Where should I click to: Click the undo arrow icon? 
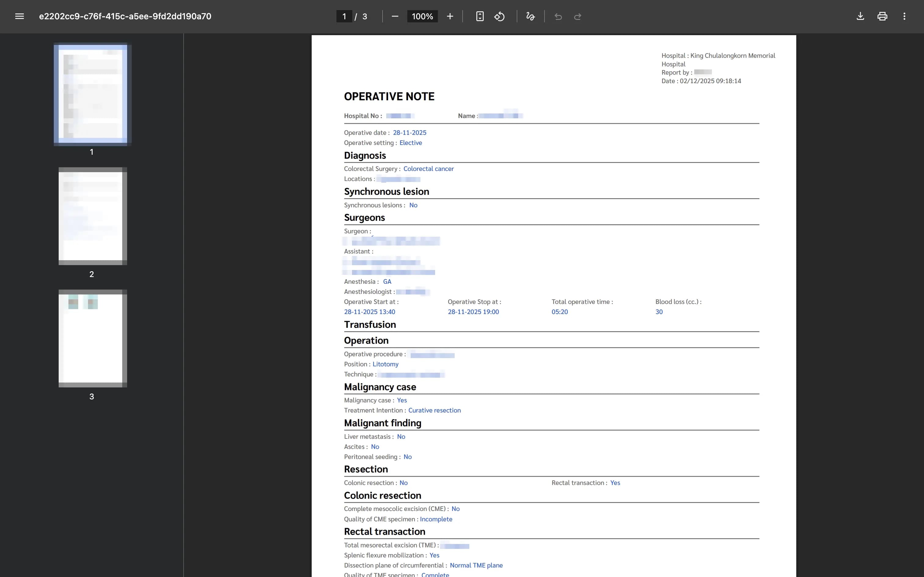coord(558,17)
